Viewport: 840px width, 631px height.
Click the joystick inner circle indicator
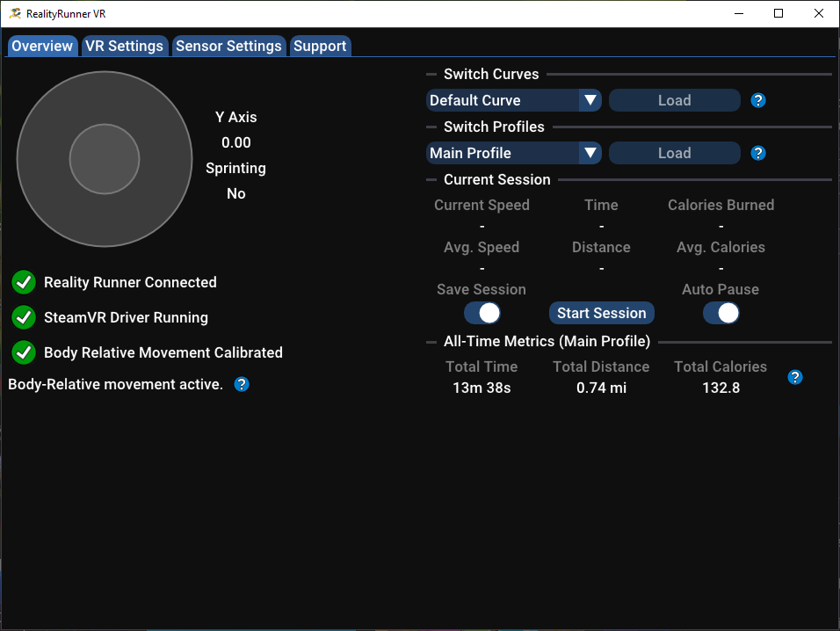click(x=105, y=159)
